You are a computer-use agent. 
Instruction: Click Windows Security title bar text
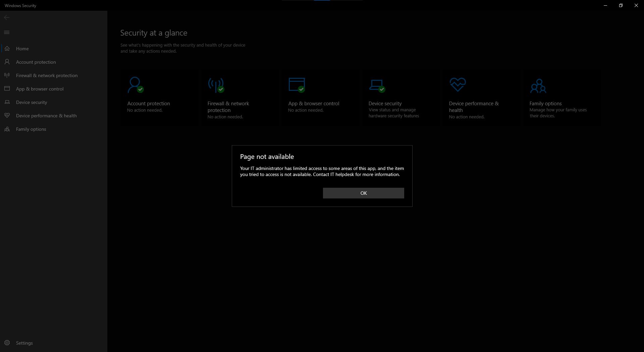coord(20,6)
